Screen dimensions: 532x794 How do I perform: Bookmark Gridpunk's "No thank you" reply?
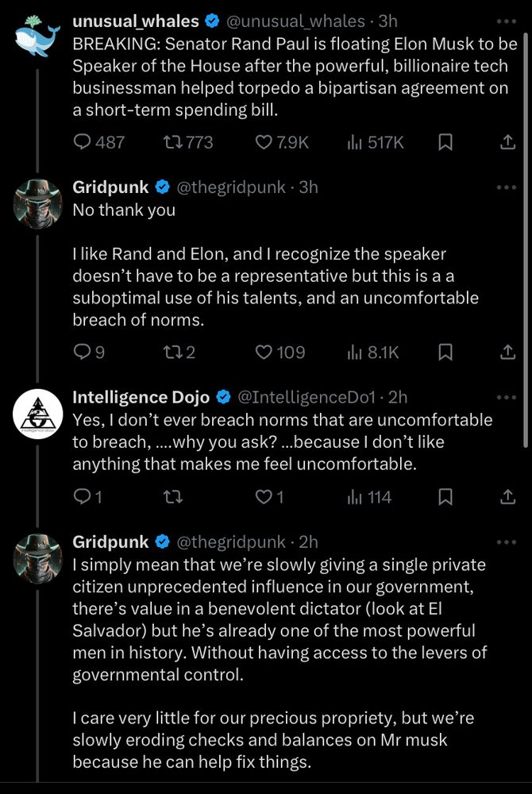click(x=445, y=352)
